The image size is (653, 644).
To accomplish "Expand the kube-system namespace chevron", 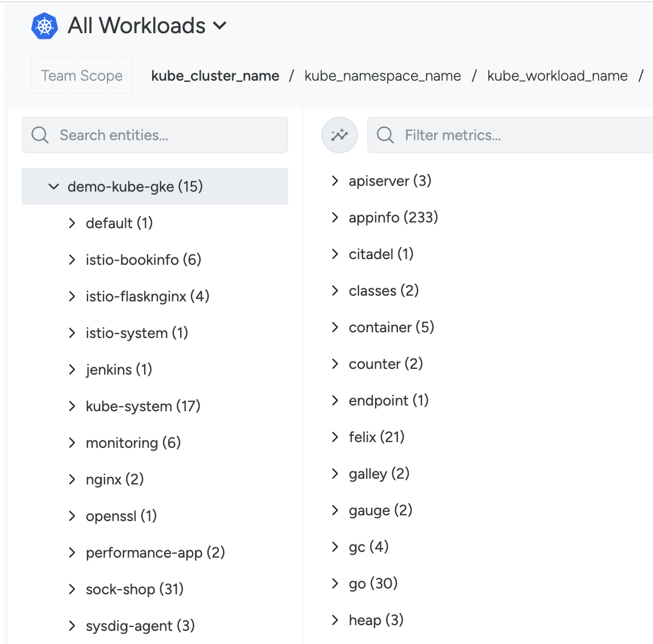I will 72,406.
